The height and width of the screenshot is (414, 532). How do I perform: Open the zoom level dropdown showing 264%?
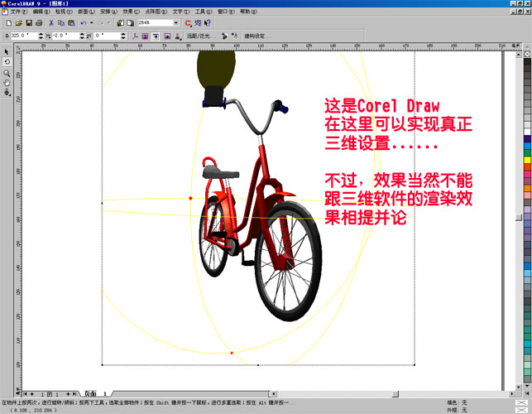pos(176,22)
